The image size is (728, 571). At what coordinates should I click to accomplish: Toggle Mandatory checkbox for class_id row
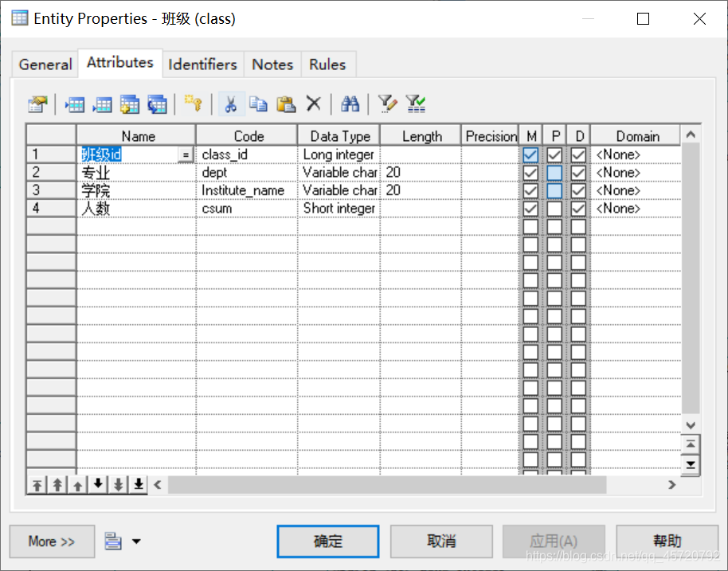pos(530,154)
